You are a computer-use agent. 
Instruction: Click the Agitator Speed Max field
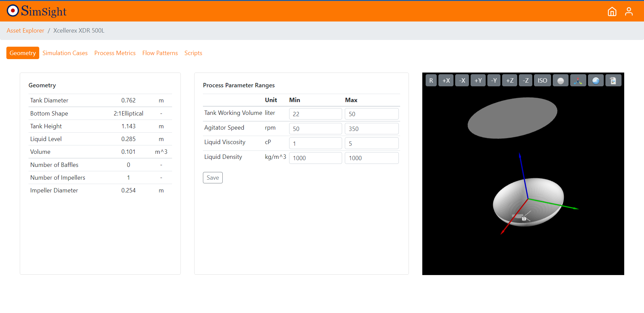coord(371,129)
